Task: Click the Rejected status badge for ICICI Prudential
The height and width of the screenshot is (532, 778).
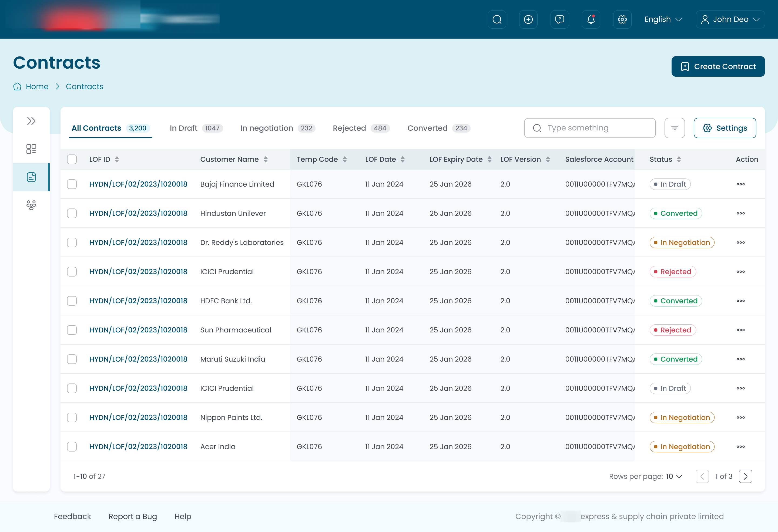Action: pos(673,271)
